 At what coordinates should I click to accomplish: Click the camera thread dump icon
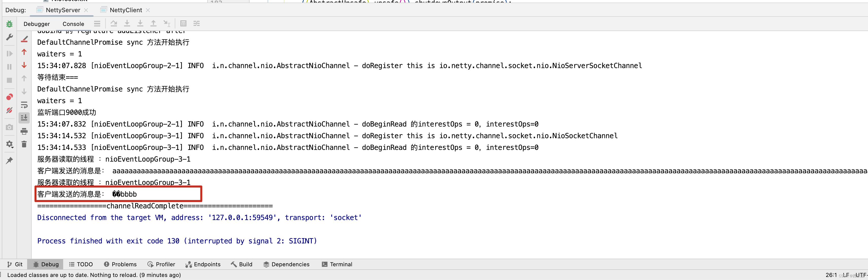point(9,127)
